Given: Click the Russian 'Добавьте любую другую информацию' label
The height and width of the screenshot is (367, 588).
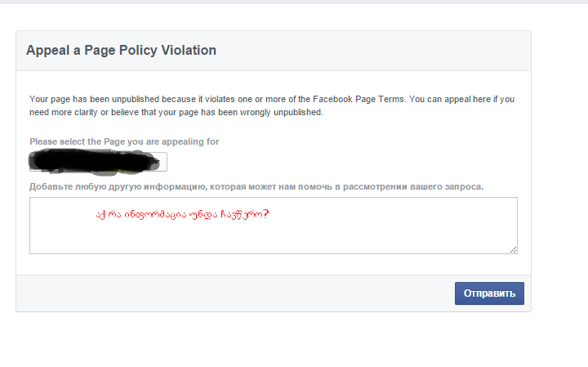Looking at the screenshot, I should (x=256, y=187).
